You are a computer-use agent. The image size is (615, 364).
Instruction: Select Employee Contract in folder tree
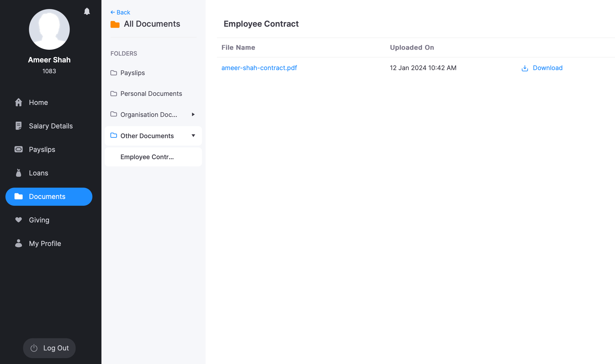[147, 157]
